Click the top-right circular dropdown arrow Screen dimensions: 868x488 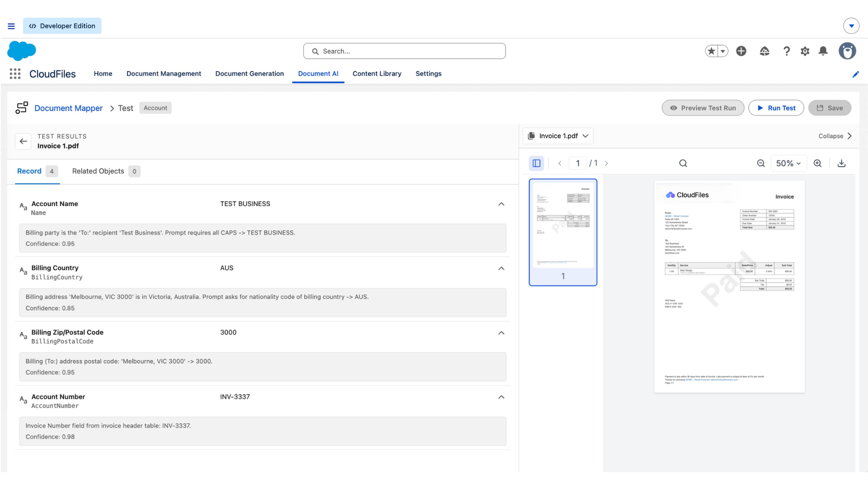tap(851, 26)
